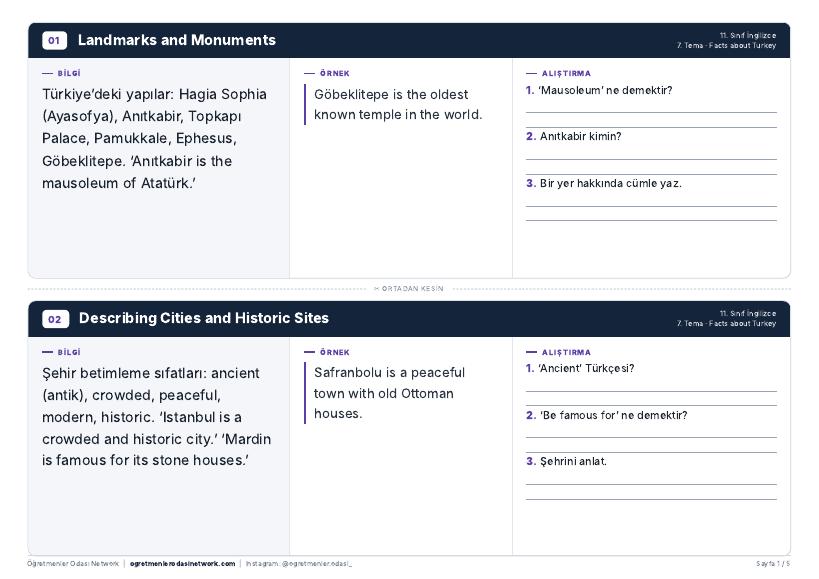Viewport: 819px width, 579px height.
Task: Open the ogretmenlerodasinetwork.com footer link
Action: pyautogui.click(x=182, y=564)
